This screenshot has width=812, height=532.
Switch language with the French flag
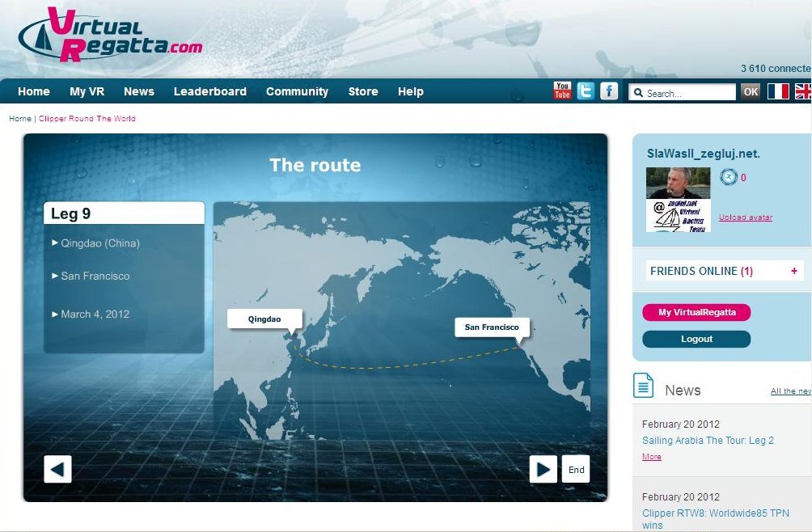(x=778, y=91)
